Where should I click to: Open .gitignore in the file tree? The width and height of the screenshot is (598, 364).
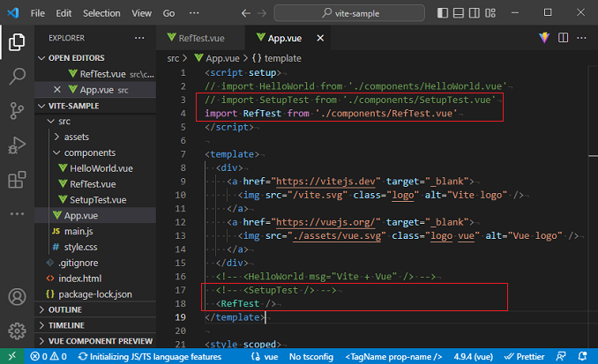coord(95,263)
